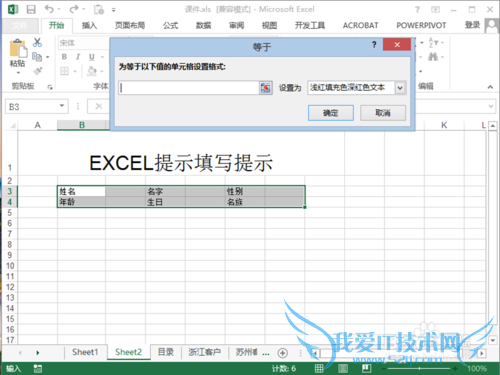
Task: Select column K header
Action: point(444,125)
